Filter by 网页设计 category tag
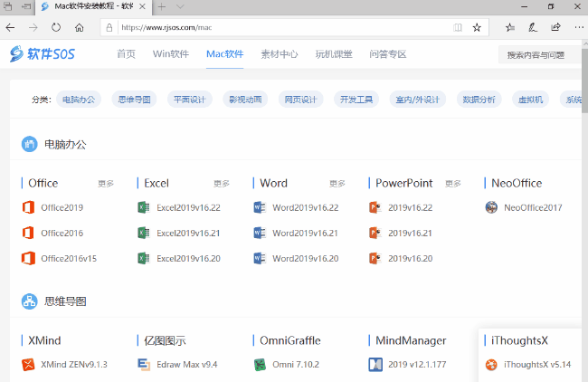Viewport: 588px width, 382px height. point(300,100)
